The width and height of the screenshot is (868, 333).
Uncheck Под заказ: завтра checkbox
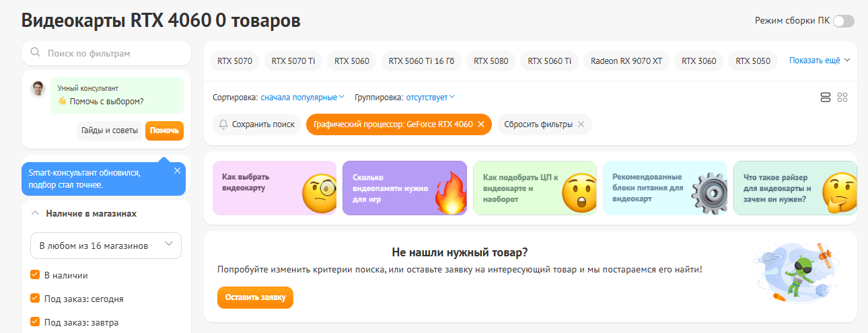[35, 322]
